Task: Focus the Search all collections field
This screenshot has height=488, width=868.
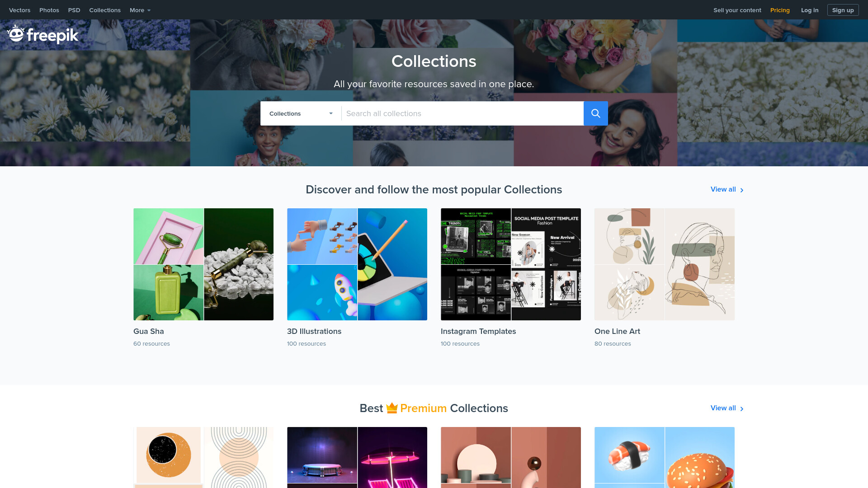Action: 462,113
